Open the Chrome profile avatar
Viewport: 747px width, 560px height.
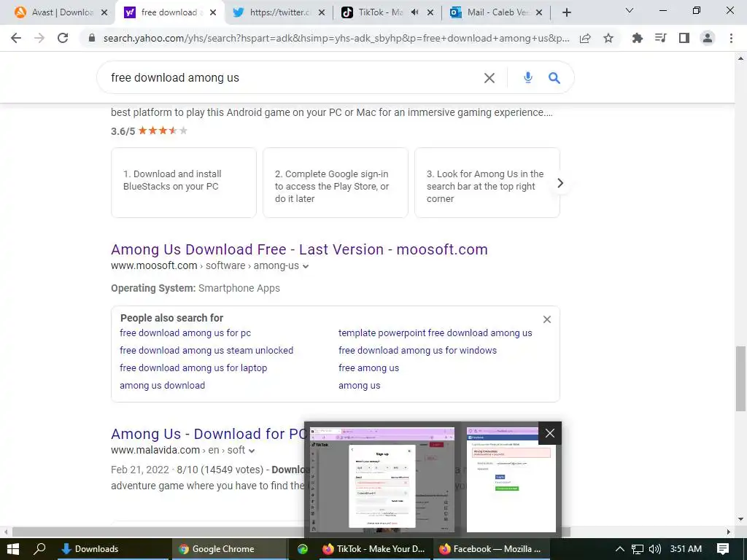point(708,38)
